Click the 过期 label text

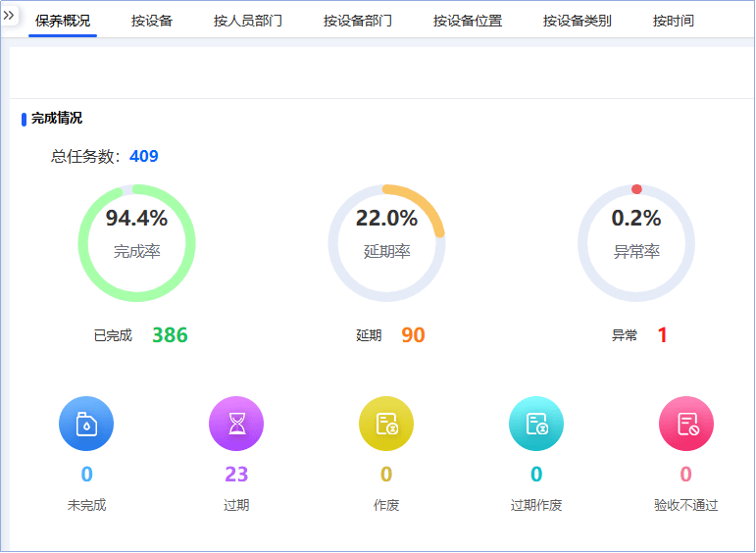(x=236, y=505)
